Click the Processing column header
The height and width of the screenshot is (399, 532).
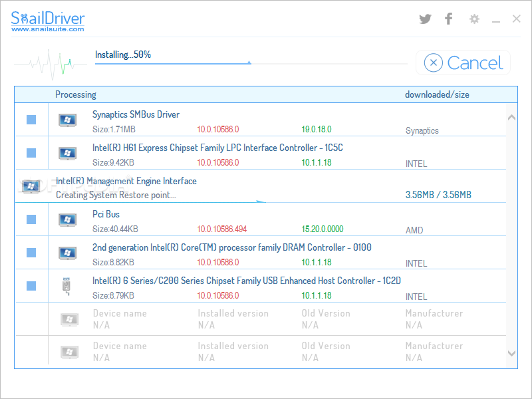point(76,94)
